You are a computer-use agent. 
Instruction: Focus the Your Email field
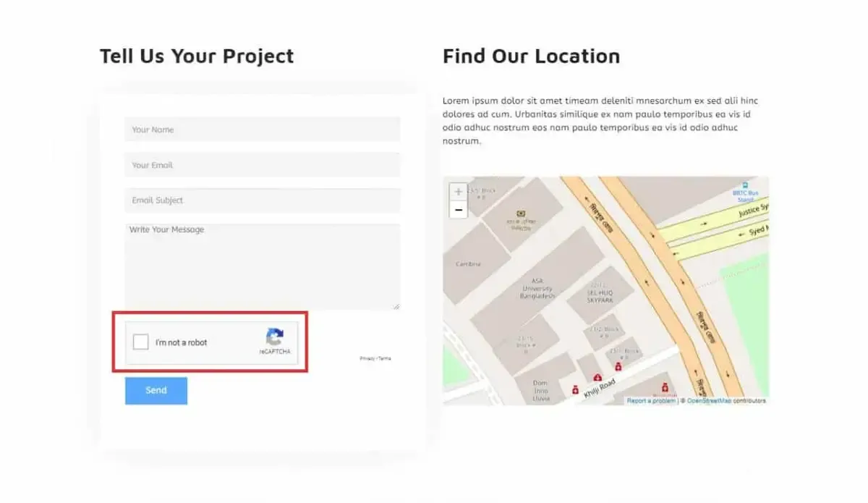coord(263,165)
